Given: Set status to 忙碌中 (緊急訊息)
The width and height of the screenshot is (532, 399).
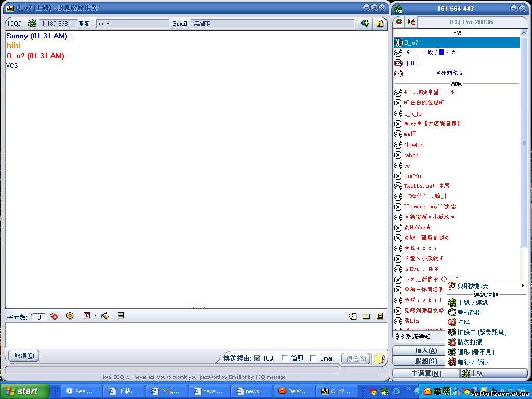Looking at the screenshot, I should (x=486, y=332).
